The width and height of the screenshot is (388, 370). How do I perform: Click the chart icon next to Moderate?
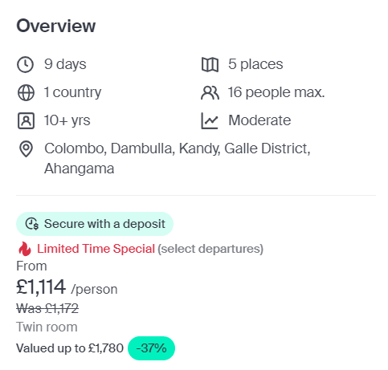click(210, 121)
